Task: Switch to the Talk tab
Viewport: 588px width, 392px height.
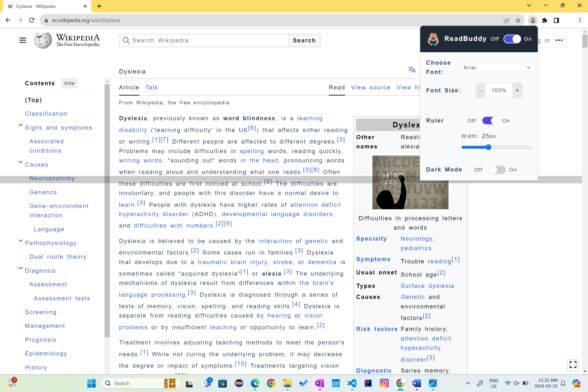Action: point(151,87)
